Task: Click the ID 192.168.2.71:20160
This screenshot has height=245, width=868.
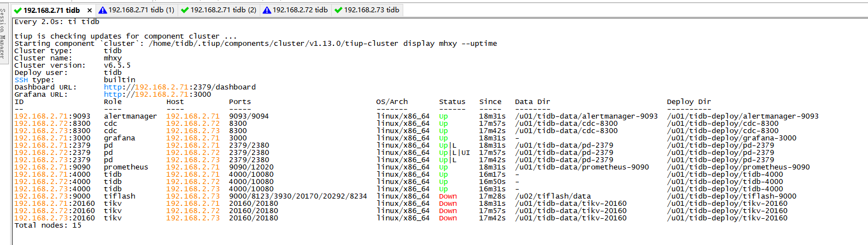Action: pyautogui.click(x=55, y=204)
